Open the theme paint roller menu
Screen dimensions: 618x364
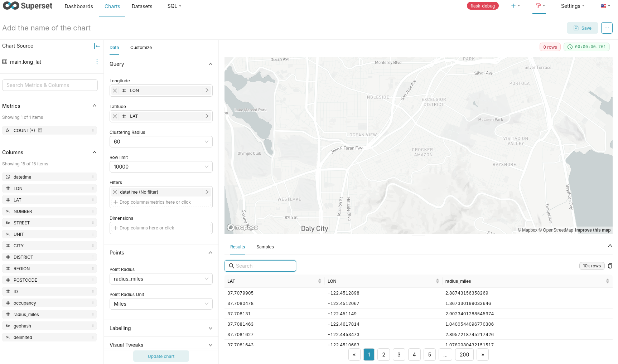(x=540, y=6)
